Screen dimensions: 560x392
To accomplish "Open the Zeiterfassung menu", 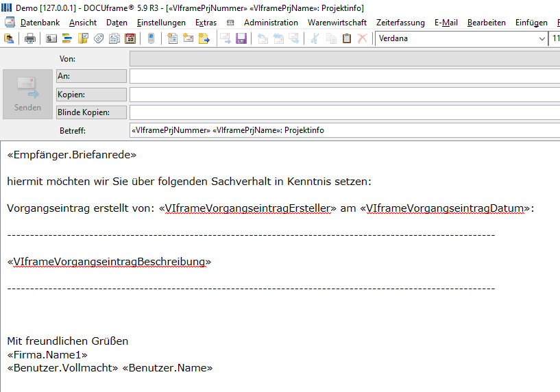I will tap(400, 23).
